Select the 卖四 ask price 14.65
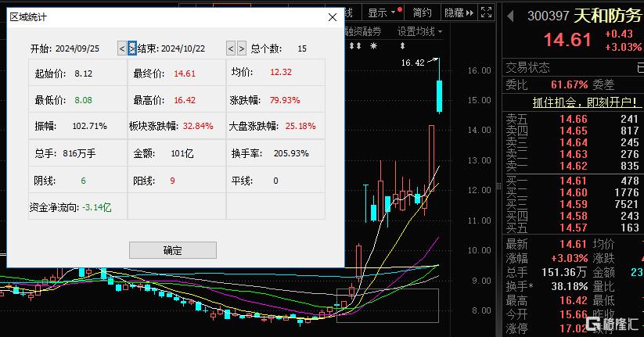 pyautogui.click(x=574, y=131)
